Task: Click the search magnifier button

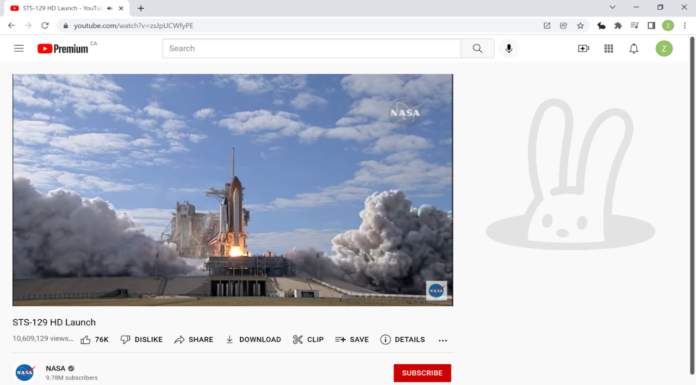Action: point(478,48)
